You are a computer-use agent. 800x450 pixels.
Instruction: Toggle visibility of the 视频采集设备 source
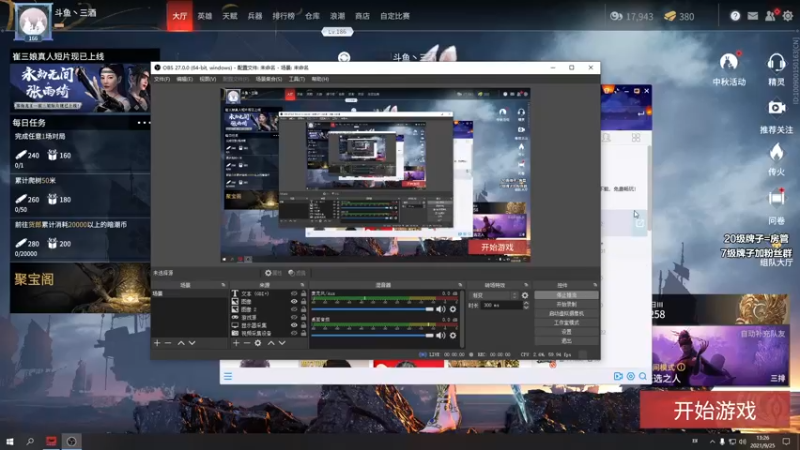tap(294, 333)
